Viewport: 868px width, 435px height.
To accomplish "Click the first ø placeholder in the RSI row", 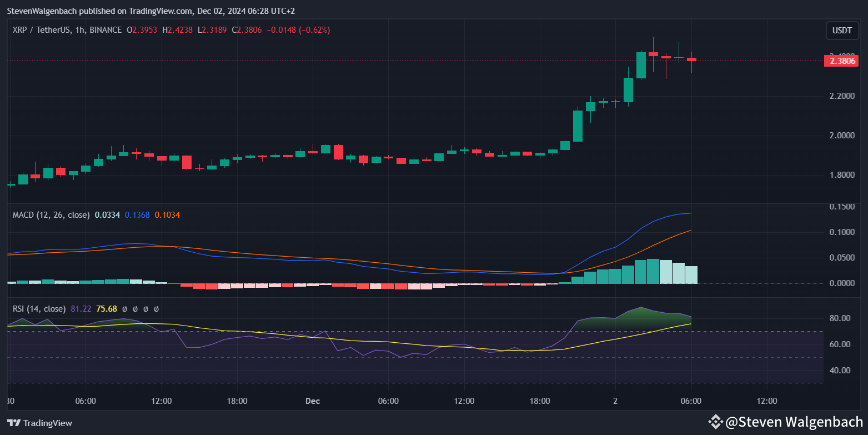I will point(126,309).
